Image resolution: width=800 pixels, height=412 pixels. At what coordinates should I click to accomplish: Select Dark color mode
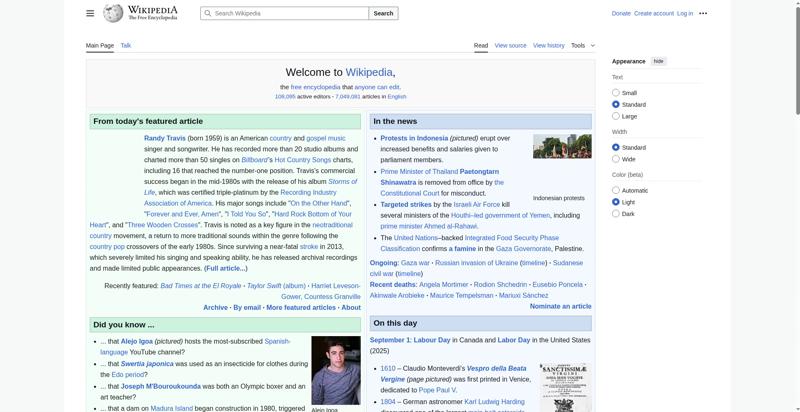pyautogui.click(x=616, y=214)
